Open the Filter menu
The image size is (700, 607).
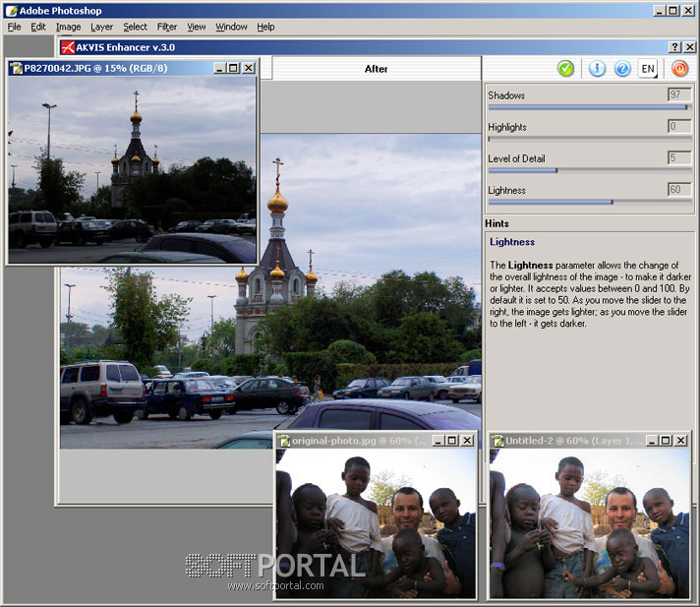(167, 27)
